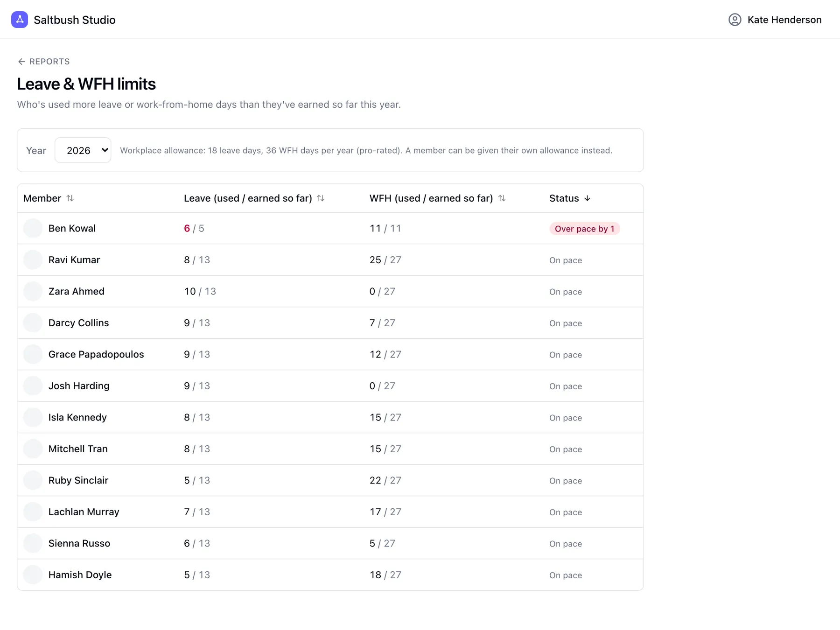Click Lachlan Murray's avatar circle
Image resolution: width=840 pixels, height=630 pixels.
tap(33, 512)
